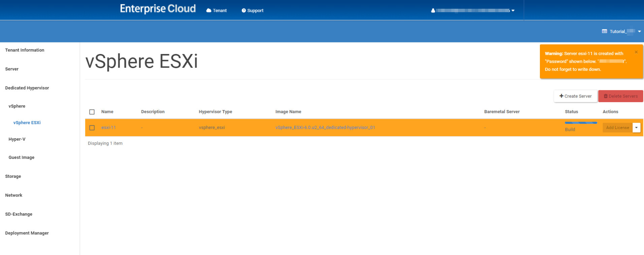Click the Displaying 1 item text

point(105,143)
